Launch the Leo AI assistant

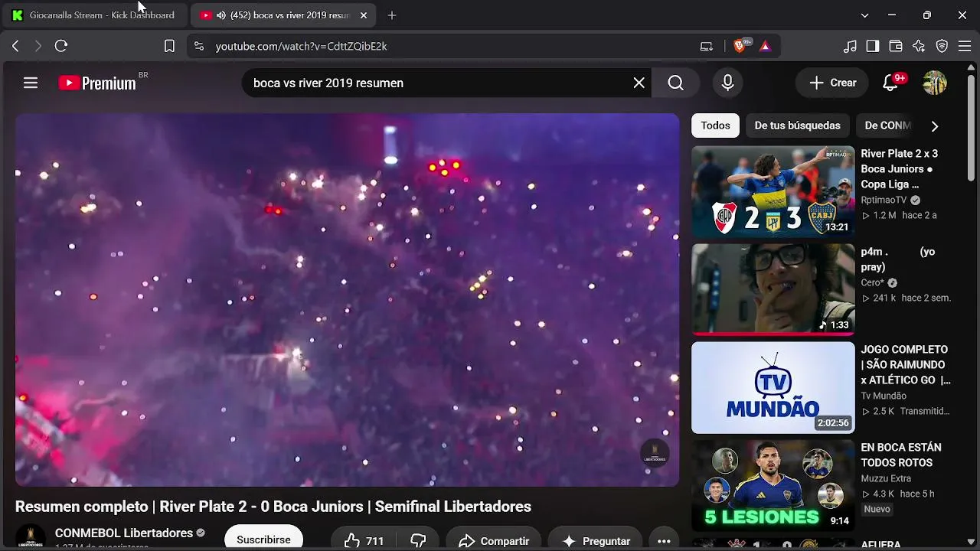[919, 46]
